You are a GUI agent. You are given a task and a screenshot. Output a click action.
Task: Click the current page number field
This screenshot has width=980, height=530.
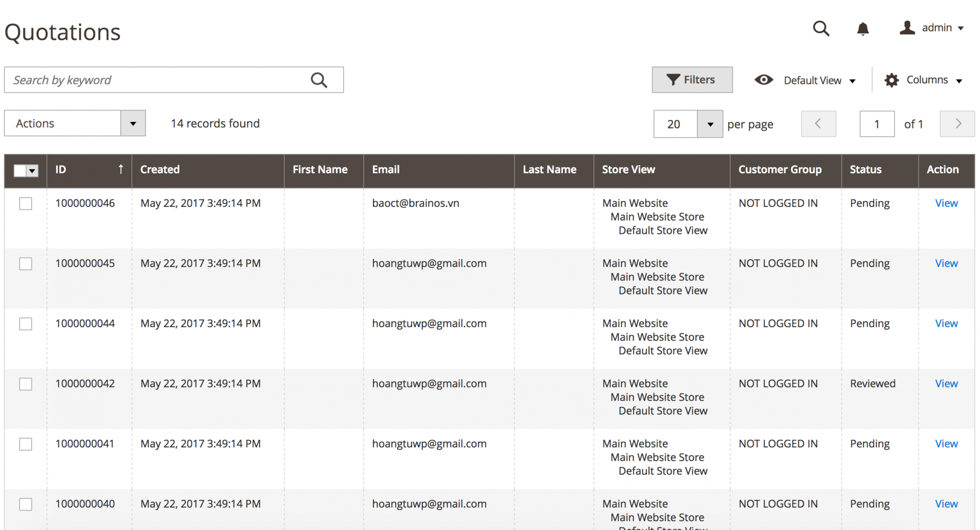point(877,124)
